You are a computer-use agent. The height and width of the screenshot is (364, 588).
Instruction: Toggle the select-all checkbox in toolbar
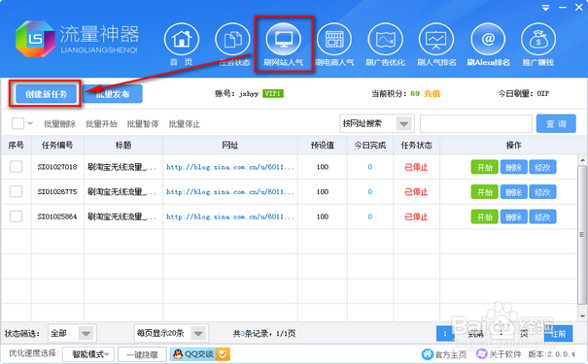pos(17,123)
